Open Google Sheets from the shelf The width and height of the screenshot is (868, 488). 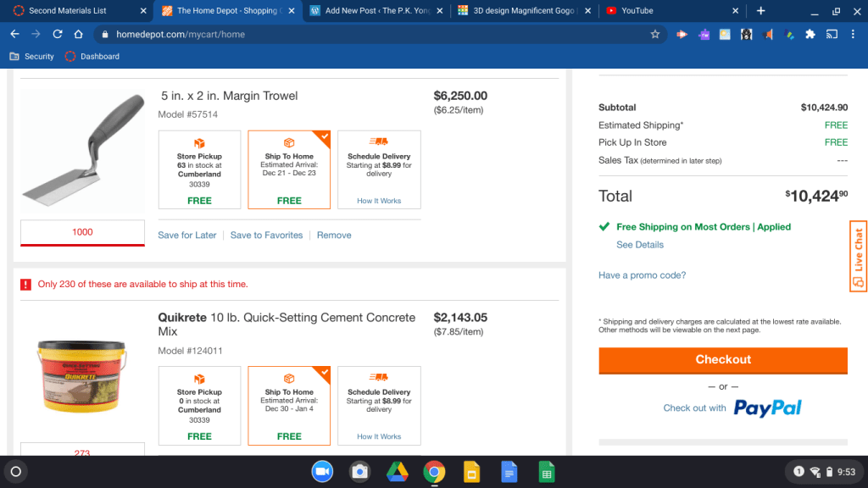[547, 472]
